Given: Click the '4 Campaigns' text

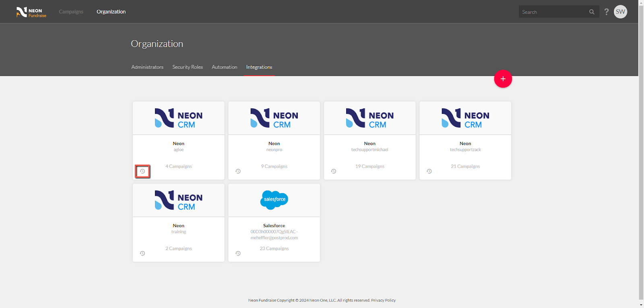Looking at the screenshot, I should tap(179, 166).
